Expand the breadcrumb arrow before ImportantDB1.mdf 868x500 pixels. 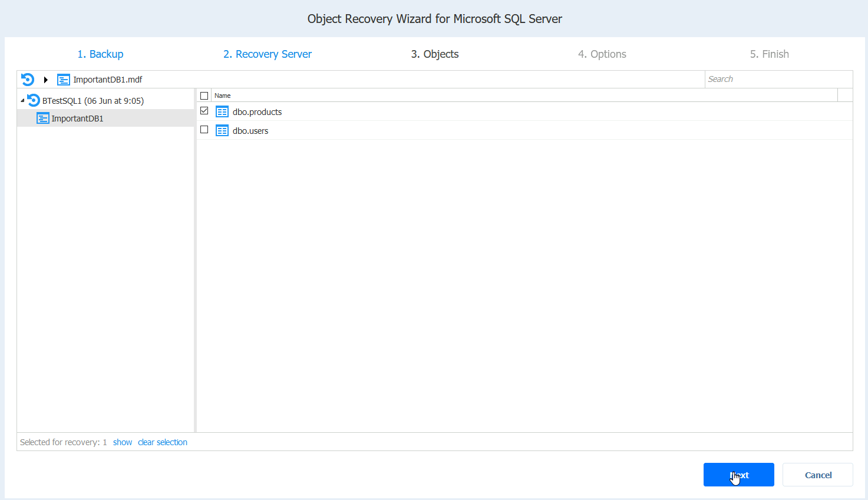45,80
